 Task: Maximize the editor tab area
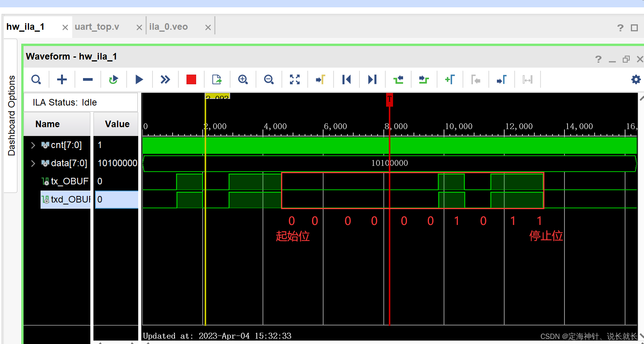tap(634, 28)
